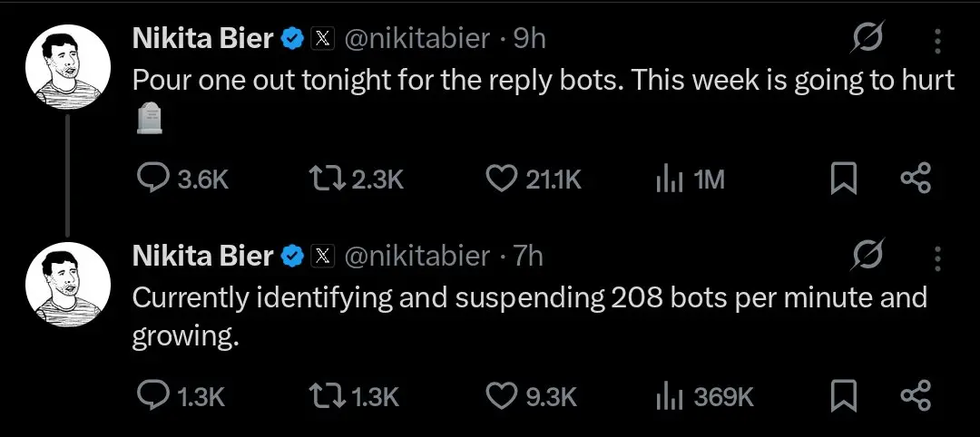The image size is (980, 437).
Task: Reply to the "208 bots per minute" post
Action: (149, 395)
